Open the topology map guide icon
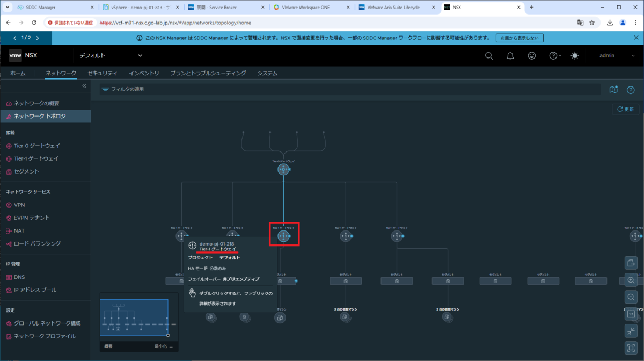This screenshot has height=361, width=644. click(614, 90)
